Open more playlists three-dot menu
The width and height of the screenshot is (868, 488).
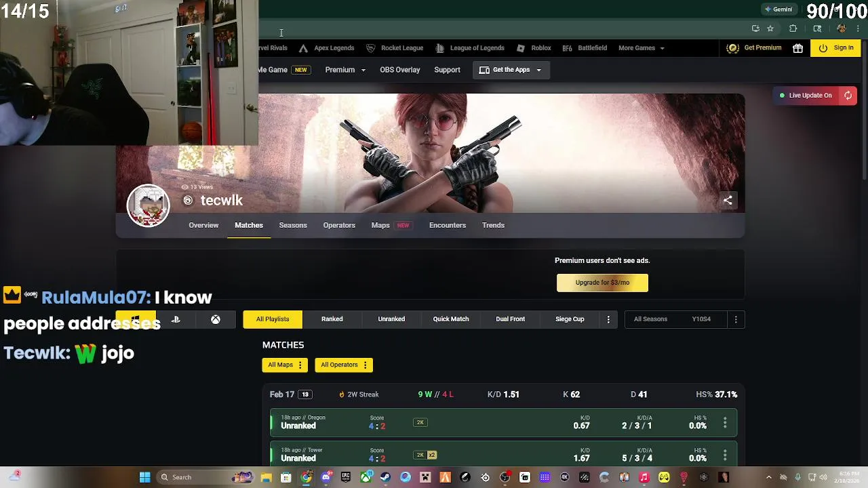[x=608, y=319]
